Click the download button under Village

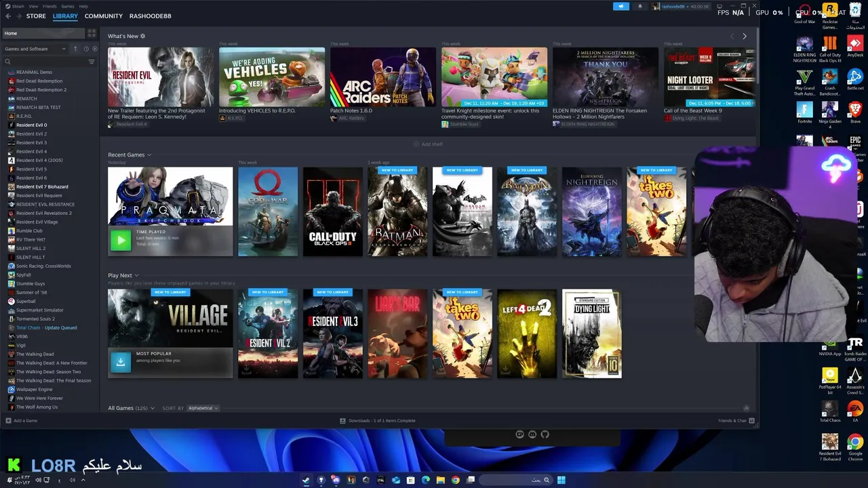point(120,362)
